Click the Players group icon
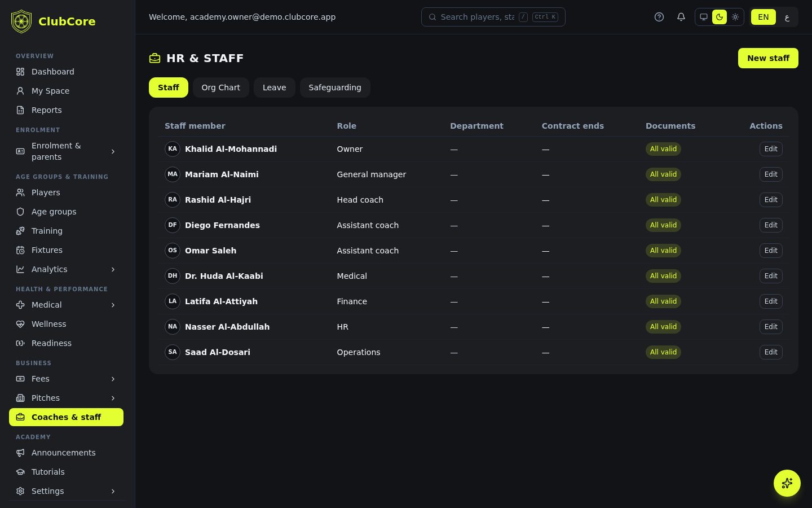 20,192
